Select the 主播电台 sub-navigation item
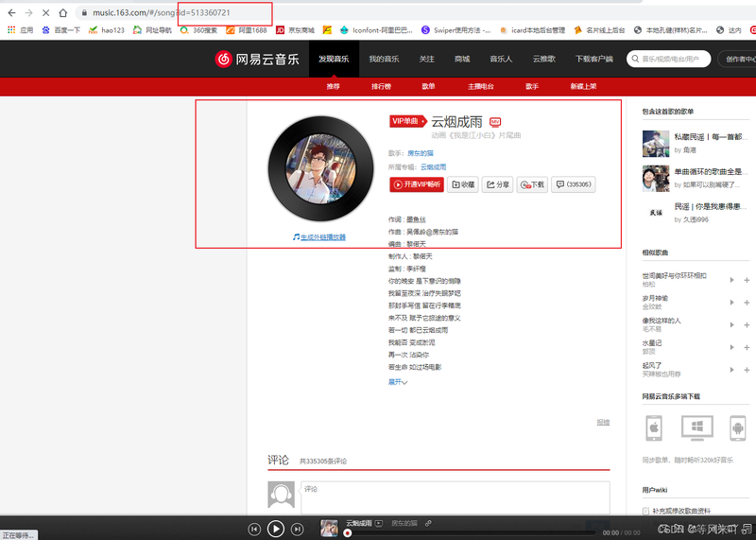This screenshot has height=540, width=756. click(481, 86)
